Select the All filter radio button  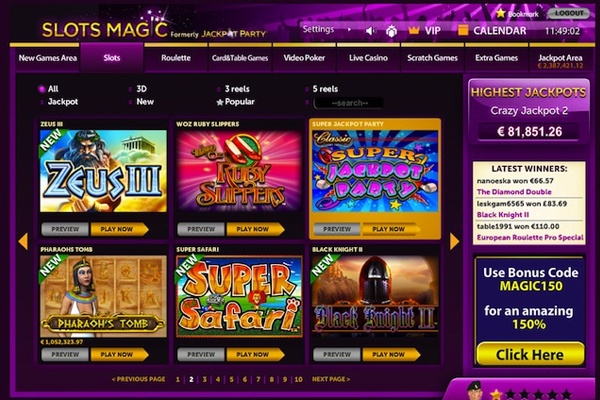click(x=41, y=89)
